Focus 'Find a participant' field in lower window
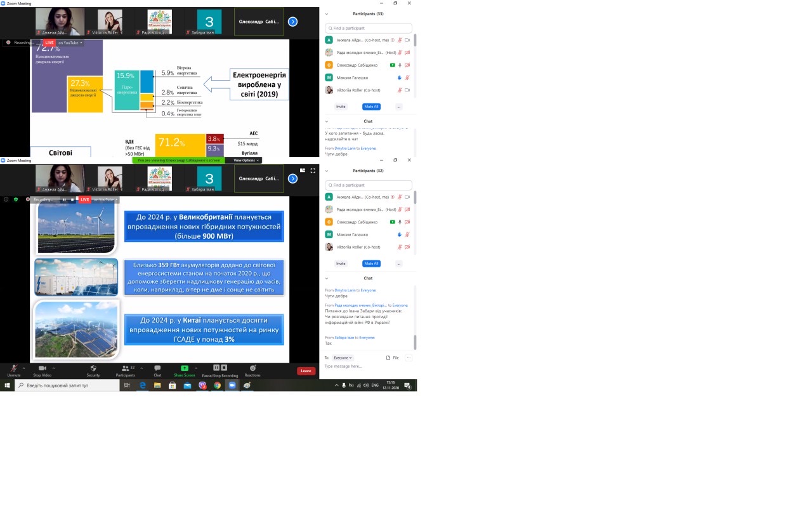Screen dimensions: 812x508 pos(368,185)
